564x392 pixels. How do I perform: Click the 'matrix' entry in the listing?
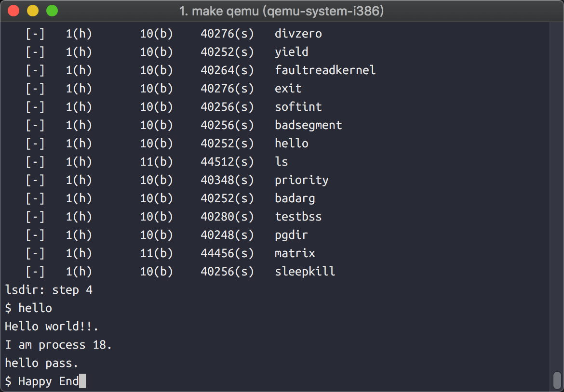(x=295, y=253)
